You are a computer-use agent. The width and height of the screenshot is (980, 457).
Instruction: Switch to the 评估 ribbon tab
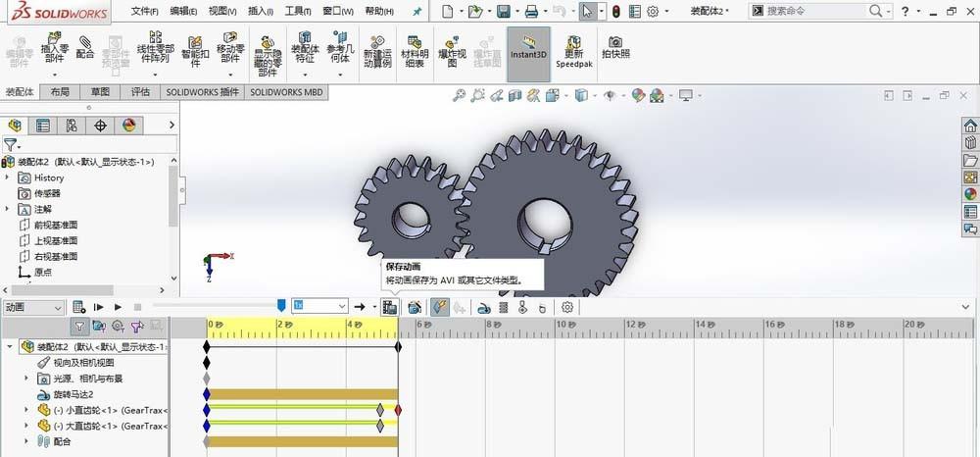[x=140, y=92]
